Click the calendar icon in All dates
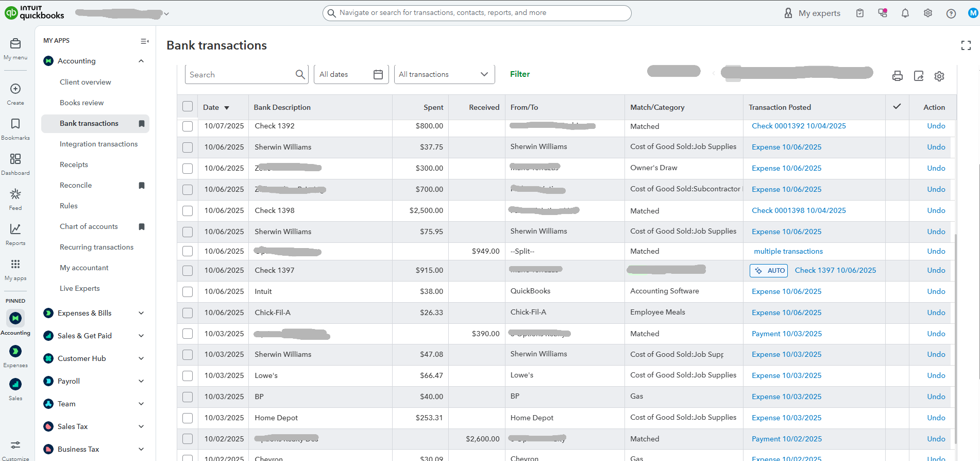This screenshot has height=461, width=980. tap(378, 74)
